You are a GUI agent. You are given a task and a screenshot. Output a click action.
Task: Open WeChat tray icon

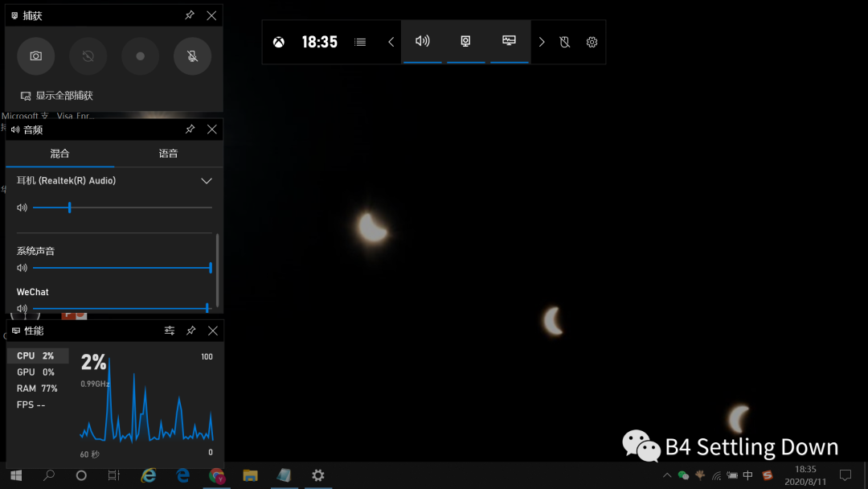click(x=684, y=475)
